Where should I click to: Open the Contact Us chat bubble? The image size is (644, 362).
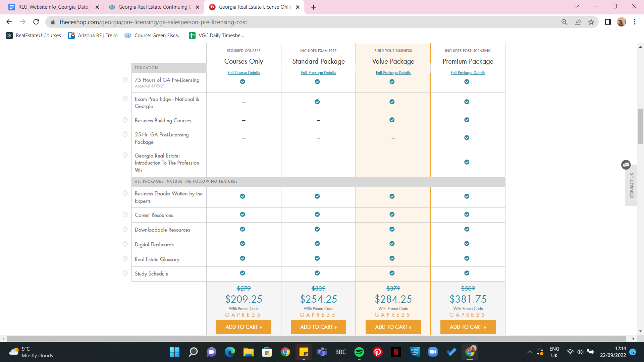coord(626,165)
